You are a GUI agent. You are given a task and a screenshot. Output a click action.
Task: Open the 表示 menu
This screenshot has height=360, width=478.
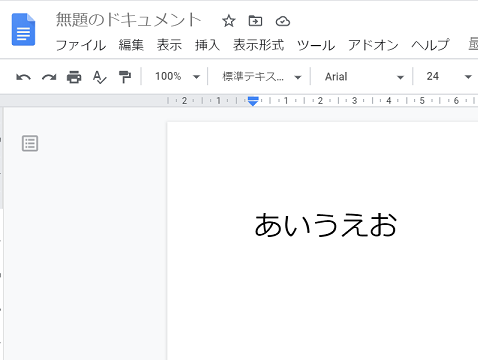169,45
